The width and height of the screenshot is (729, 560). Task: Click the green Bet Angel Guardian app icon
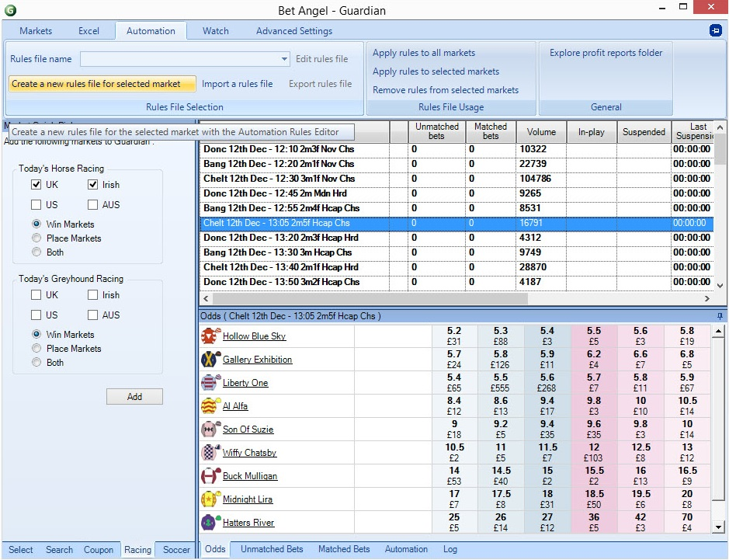(x=10, y=10)
